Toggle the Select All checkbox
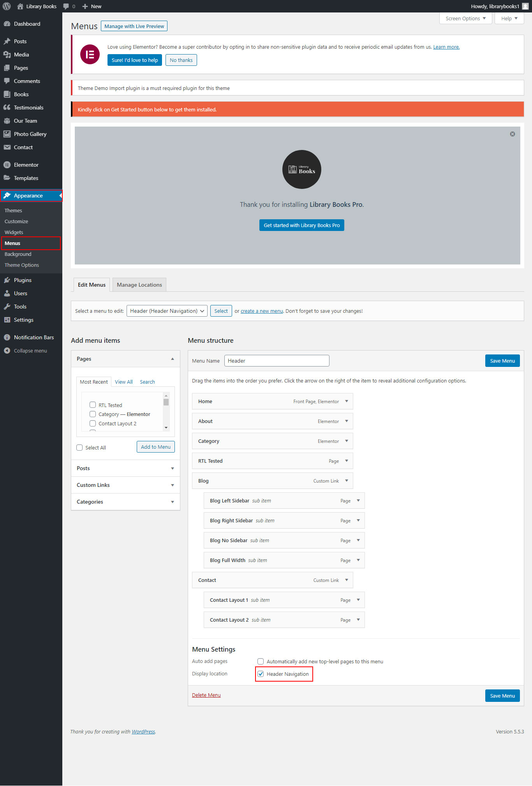 [x=79, y=448]
